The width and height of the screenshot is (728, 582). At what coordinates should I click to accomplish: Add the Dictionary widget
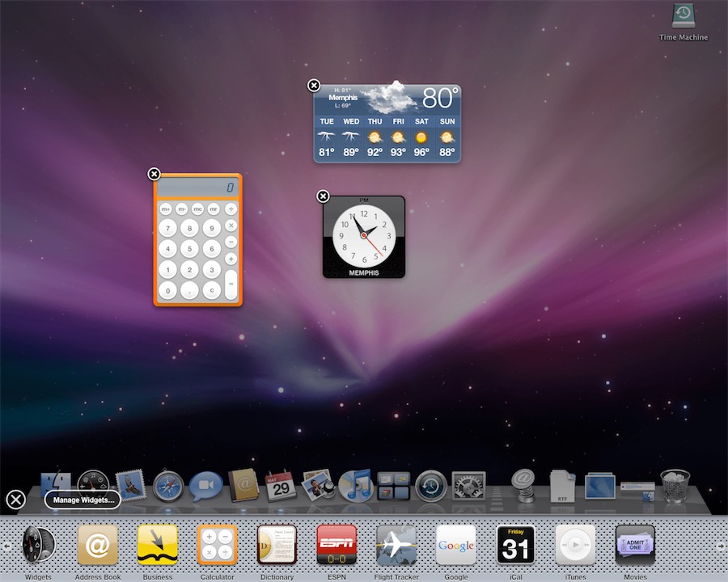(277, 545)
